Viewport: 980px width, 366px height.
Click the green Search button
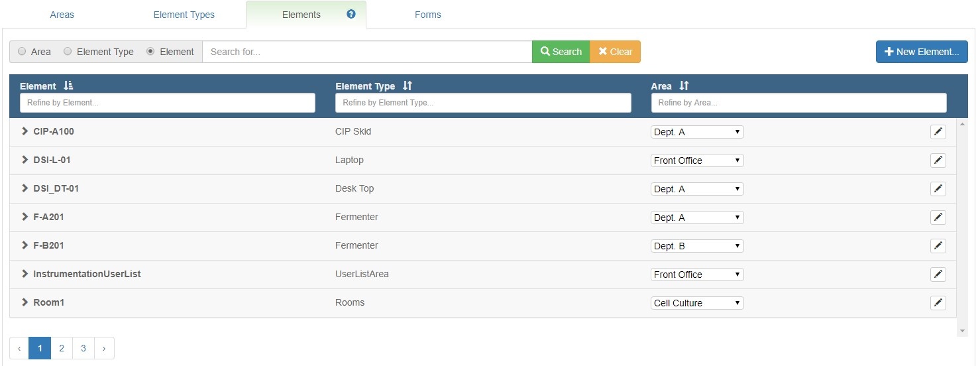click(x=561, y=52)
